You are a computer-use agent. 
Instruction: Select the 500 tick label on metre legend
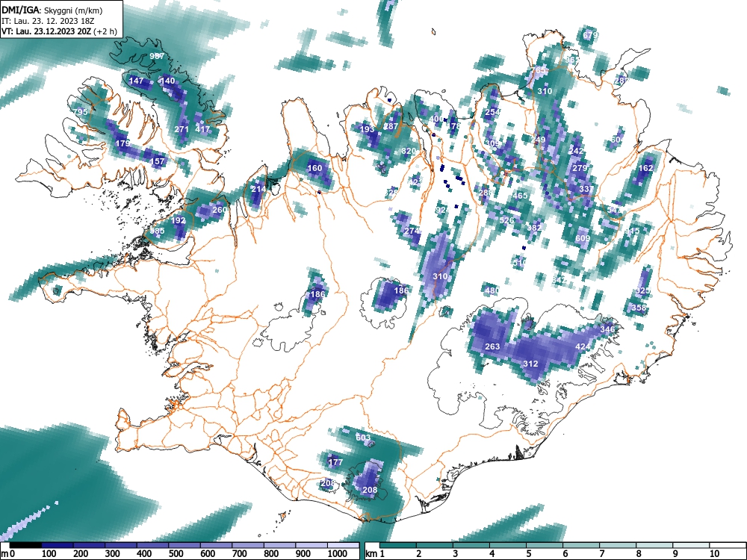[176, 554]
